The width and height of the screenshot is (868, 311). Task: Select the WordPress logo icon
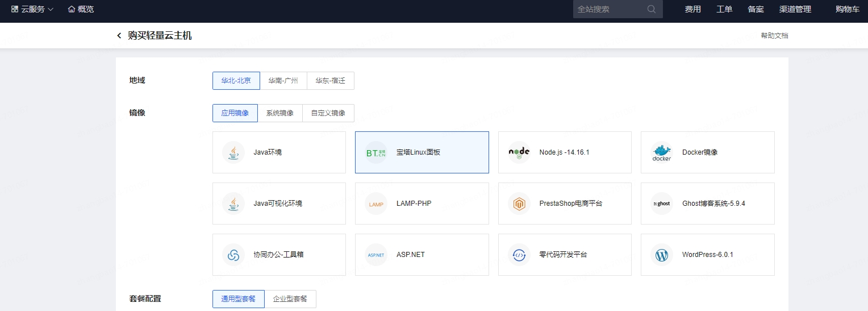662,255
